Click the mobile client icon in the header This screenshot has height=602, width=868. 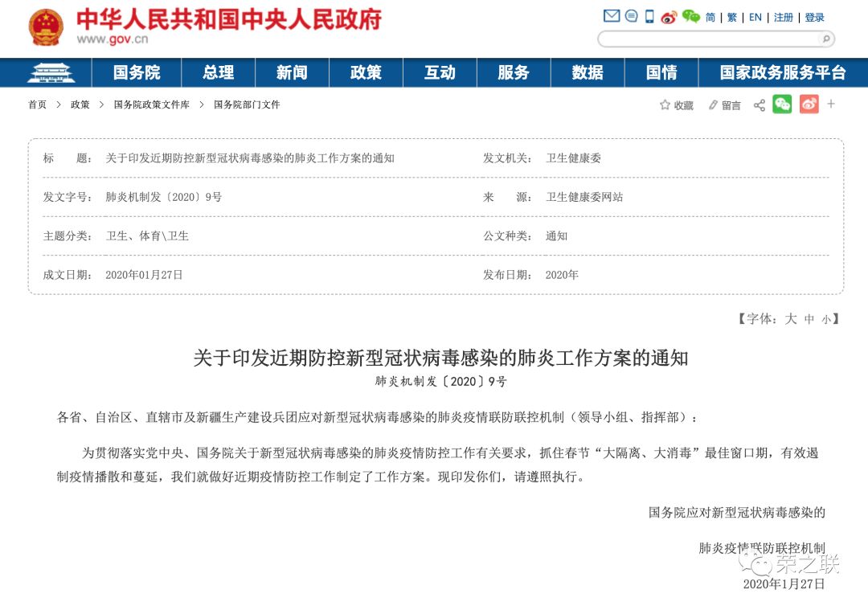649,16
